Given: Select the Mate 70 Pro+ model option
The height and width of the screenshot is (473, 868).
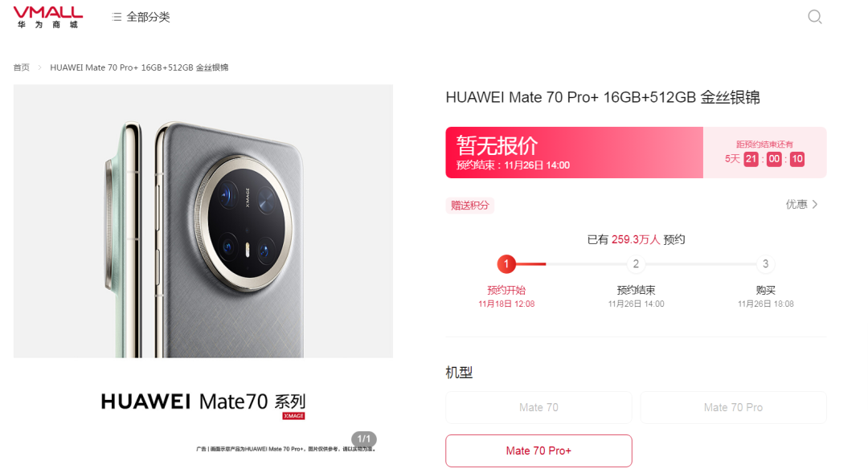Looking at the screenshot, I should point(538,451).
